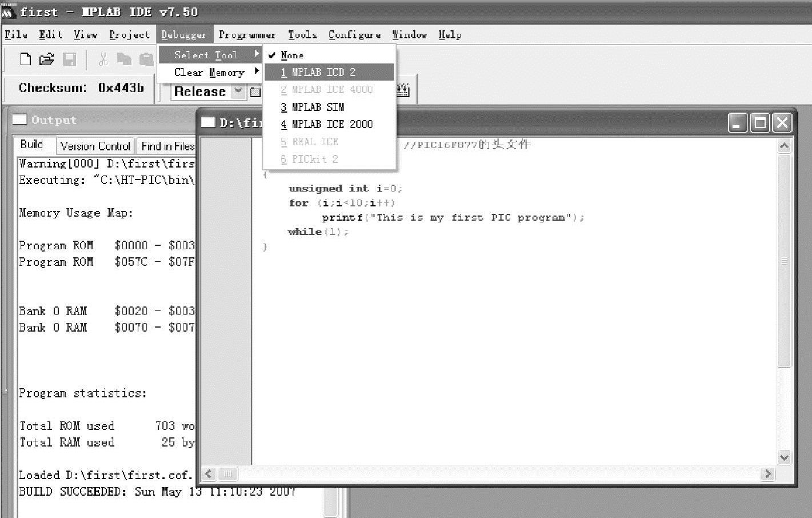Click editor vertical scrollbar down arrow
The image size is (812, 518).
pyautogui.click(x=784, y=456)
